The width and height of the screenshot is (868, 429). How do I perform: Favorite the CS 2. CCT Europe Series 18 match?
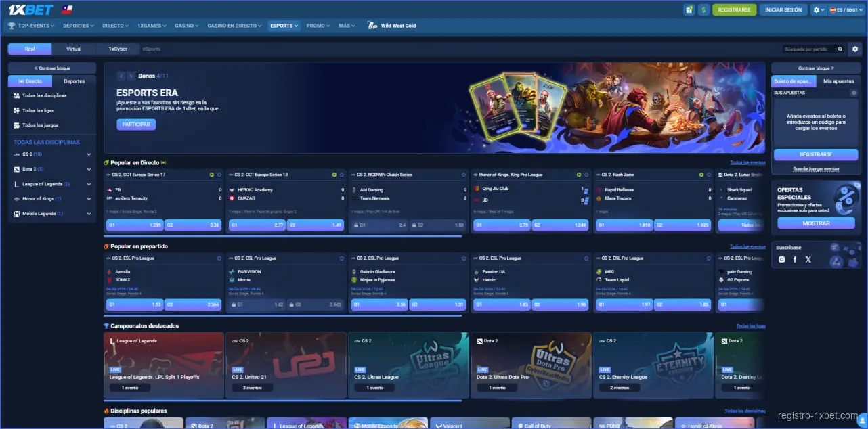(341, 175)
